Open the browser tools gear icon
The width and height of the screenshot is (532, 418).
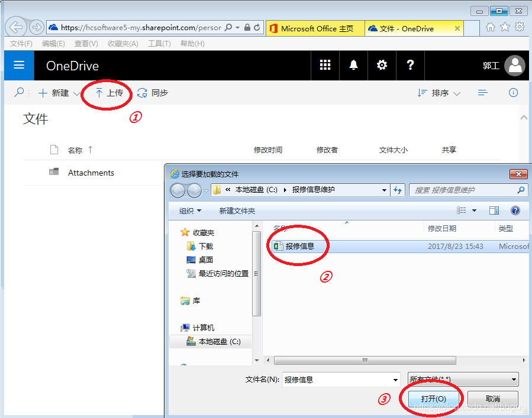click(520, 27)
